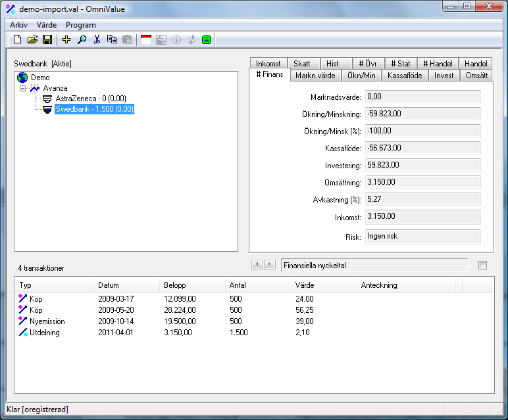Screen dimensions: 508x420
Task: Click the Investering value field
Action: point(423,165)
